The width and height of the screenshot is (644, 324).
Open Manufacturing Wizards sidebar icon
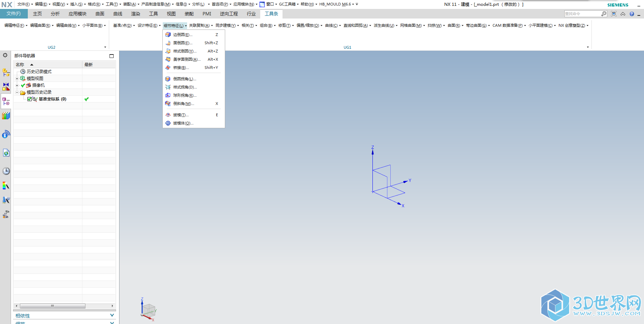click(6, 200)
